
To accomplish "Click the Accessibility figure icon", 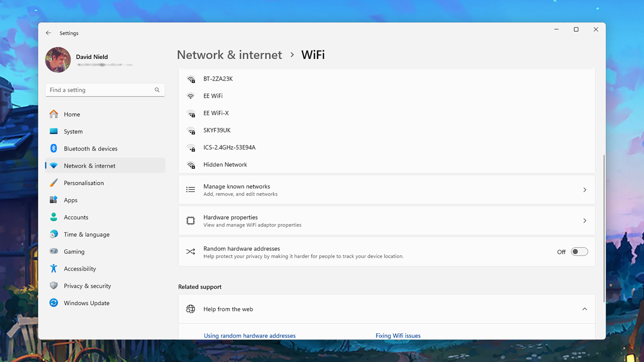I will point(53,268).
